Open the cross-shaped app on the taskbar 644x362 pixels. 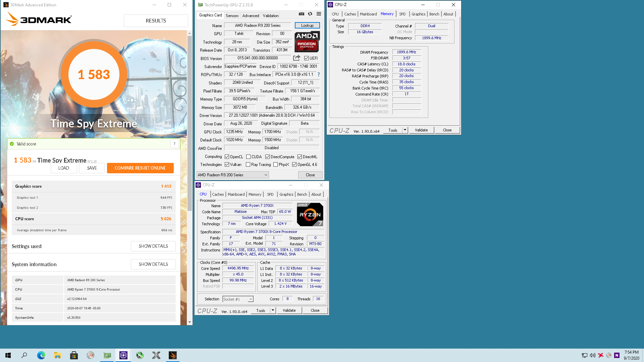point(156,355)
